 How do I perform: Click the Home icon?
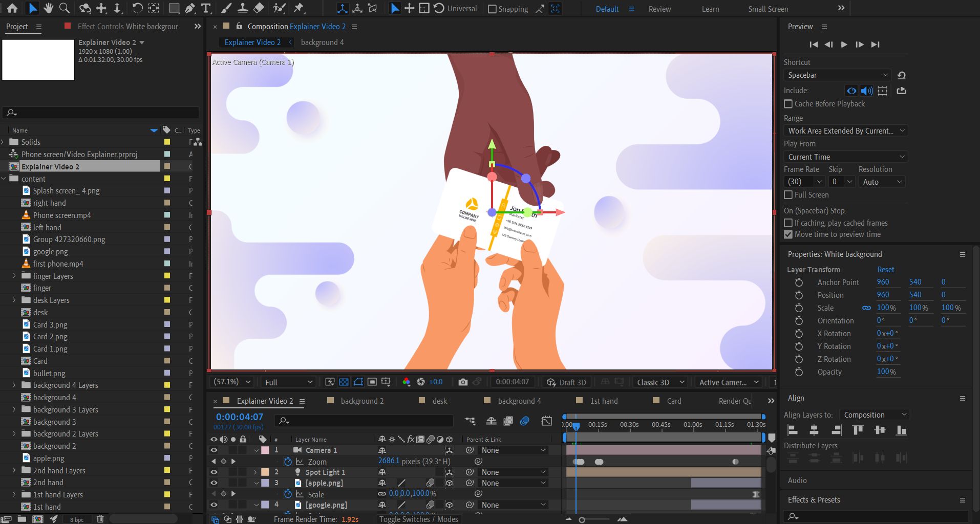pyautogui.click(x=12, y=8)
